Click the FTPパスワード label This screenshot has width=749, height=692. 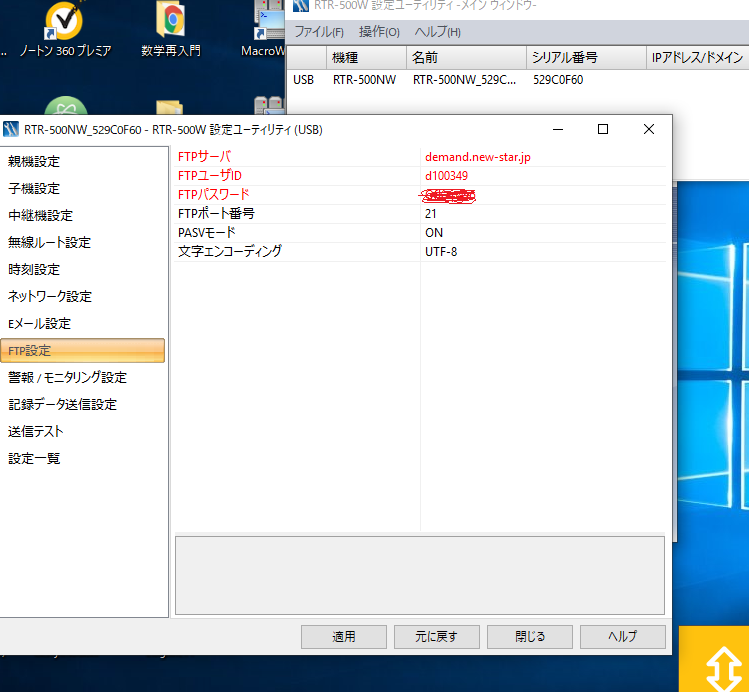click(x=214, y=195)
